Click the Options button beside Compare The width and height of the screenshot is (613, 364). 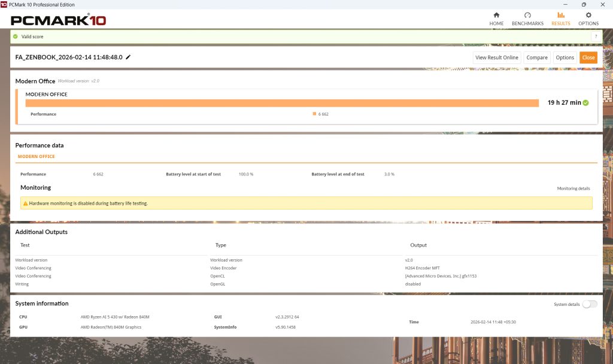[x=565, y=57]
